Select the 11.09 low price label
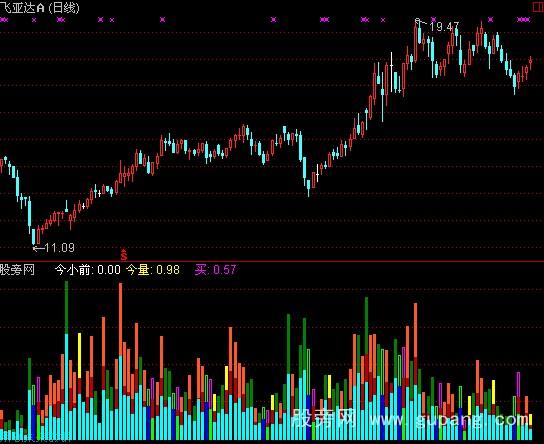Viewport: 544px width, 444px height. tap(59, 248)
